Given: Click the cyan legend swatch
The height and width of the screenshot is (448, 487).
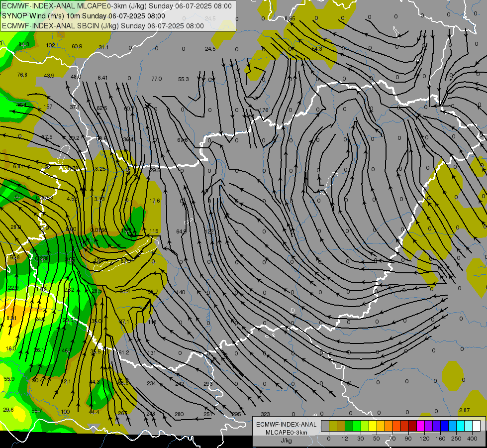Looking at the screenshot, I should click(461, 426).
